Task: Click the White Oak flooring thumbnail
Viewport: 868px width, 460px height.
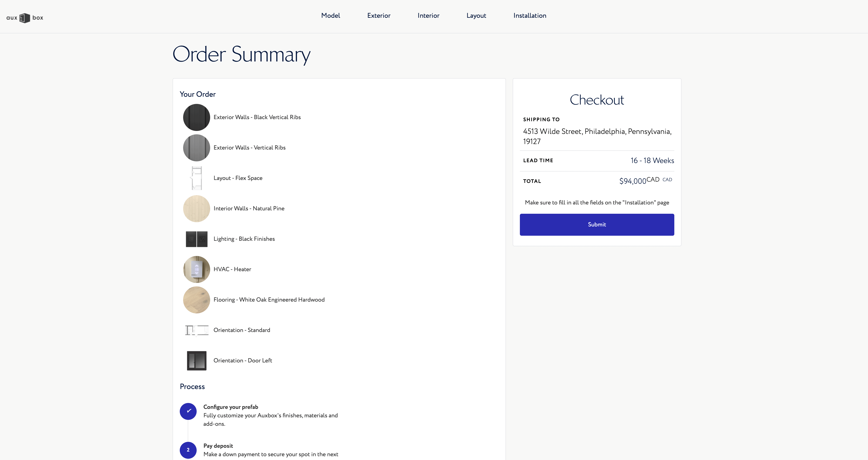Action: (196, 300)
